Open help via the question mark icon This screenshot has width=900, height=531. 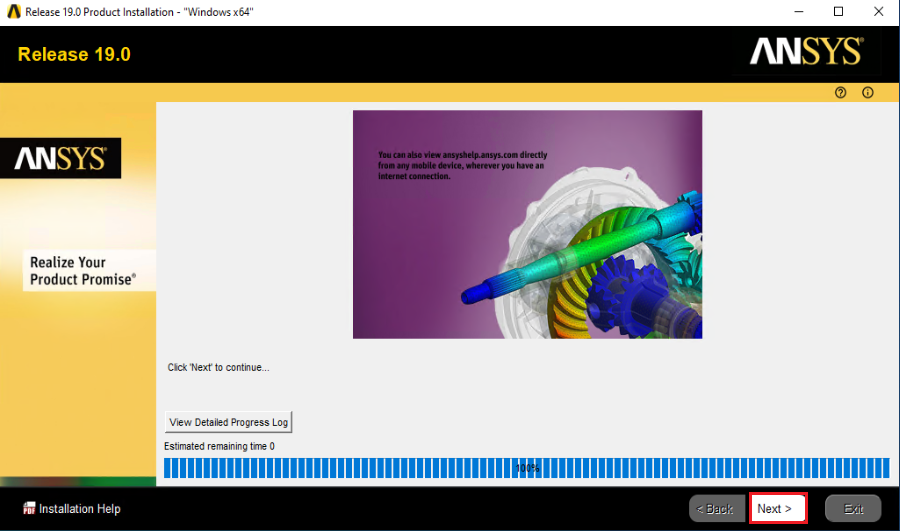pyautogui.click(x=840, y=92)
